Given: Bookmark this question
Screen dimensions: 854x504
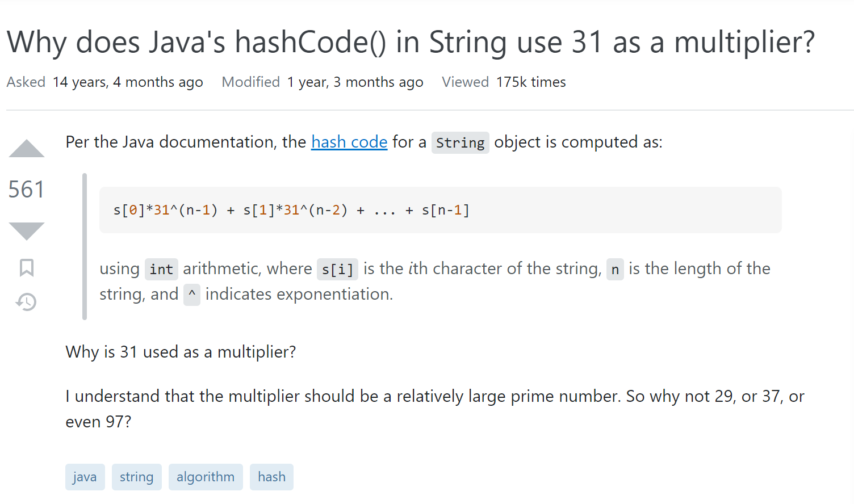Looking at the screenshot, I should 27,267.
